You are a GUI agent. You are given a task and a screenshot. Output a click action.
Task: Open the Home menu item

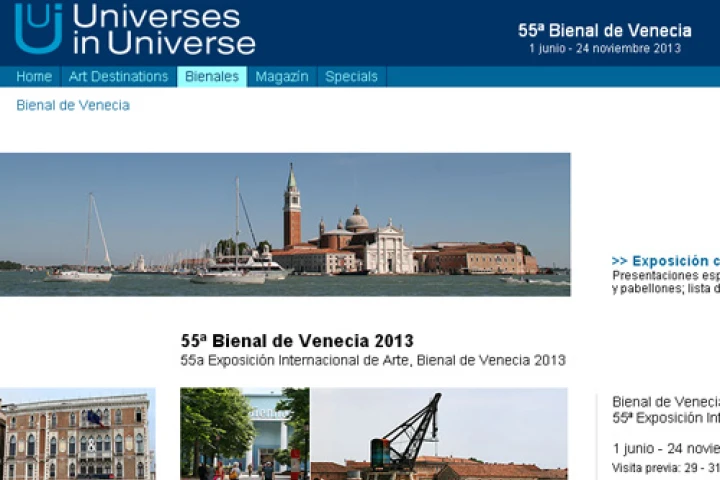(34, 77)
